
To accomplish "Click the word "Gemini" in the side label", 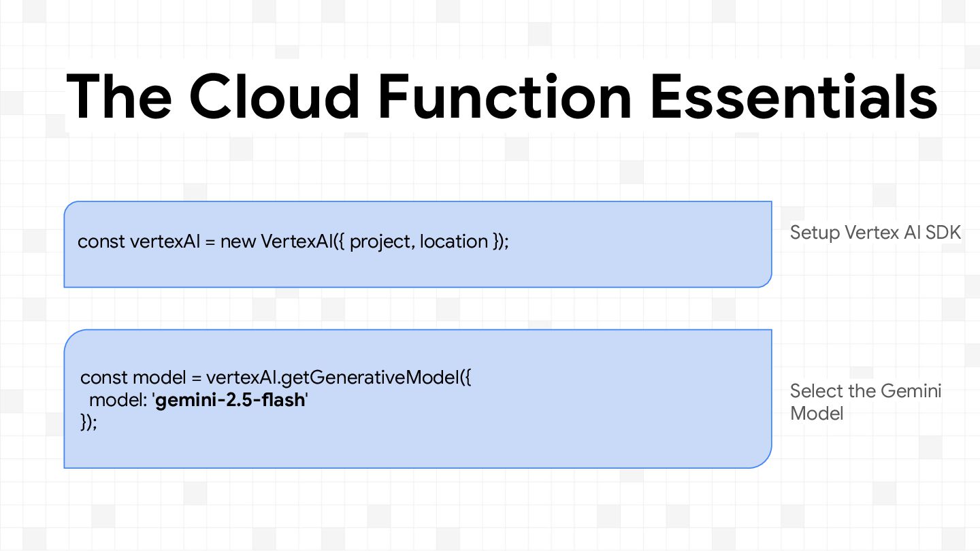I will click(911, 391).
